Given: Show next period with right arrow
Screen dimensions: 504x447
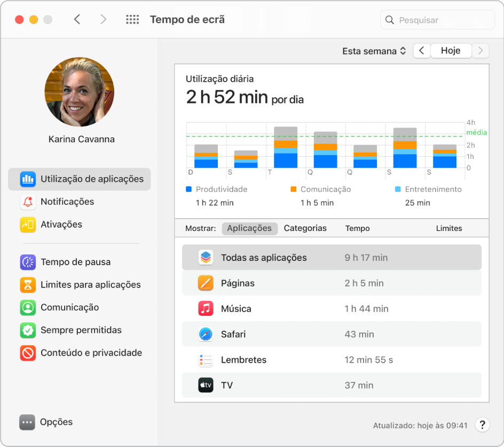Looking at the screenshot, I should point(481,51).
